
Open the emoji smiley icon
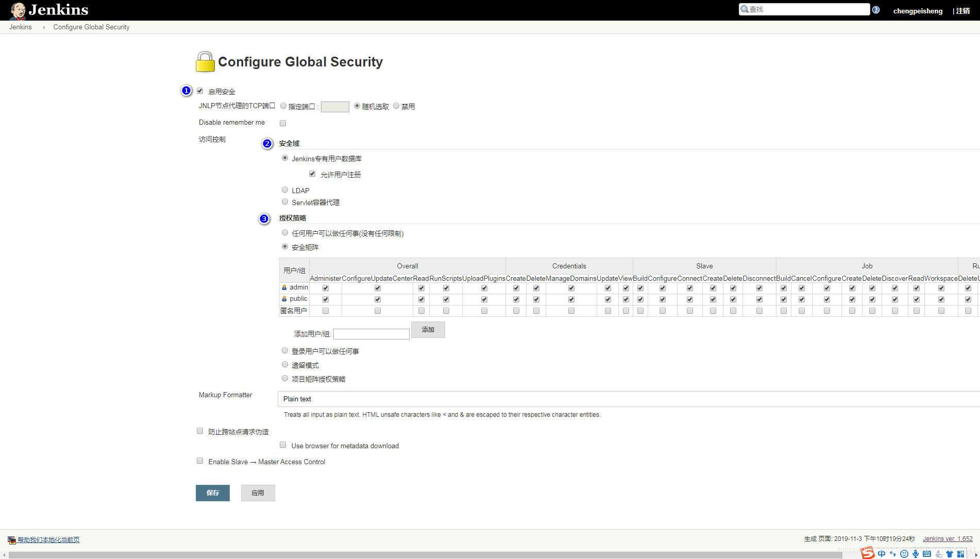coord(904,554)
